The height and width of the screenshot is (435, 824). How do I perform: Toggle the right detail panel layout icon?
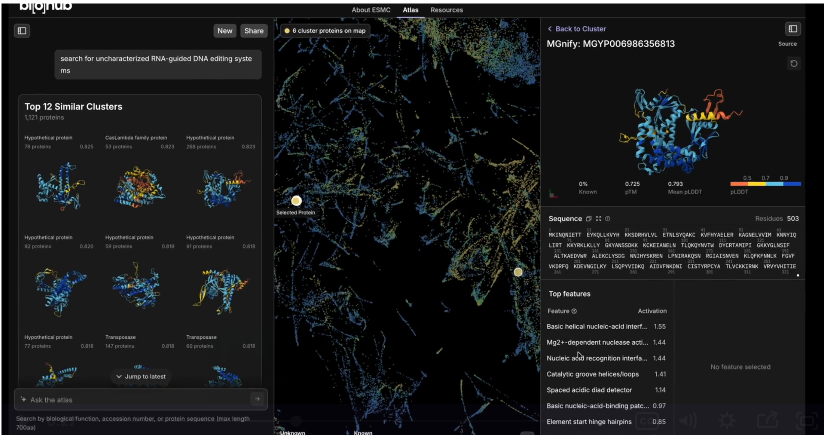(x=793, y=29)
